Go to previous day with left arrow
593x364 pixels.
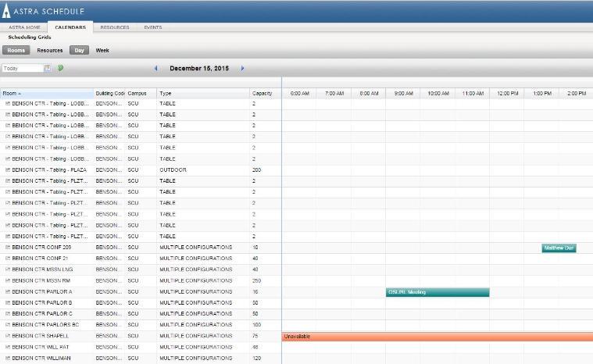click(155, 69)
